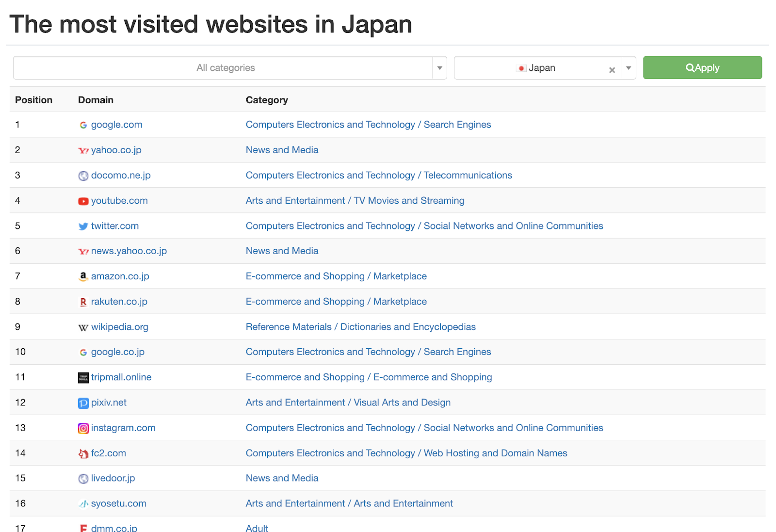Clear the Japan country selection
Viewport: 776px width, 532px height.
612,70
